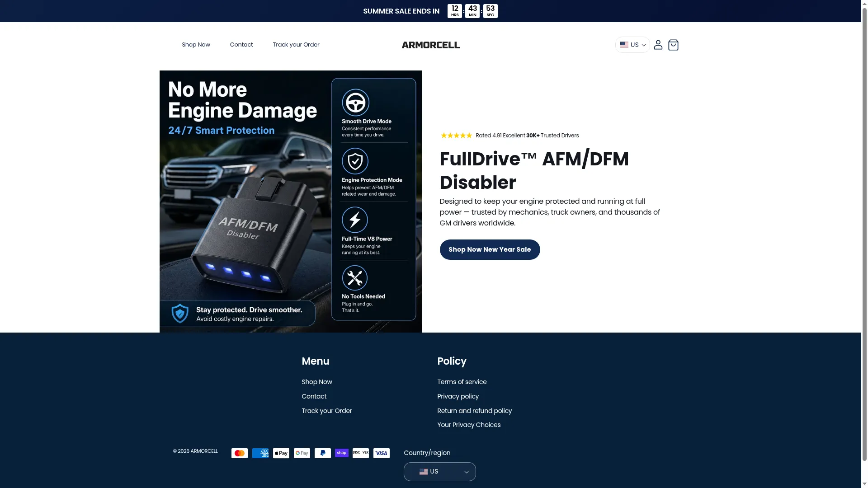868x488 pixels.
Task: Click the shield Engine Protection Mode icon
Action: pyautogui.click(x=355, y=161)
